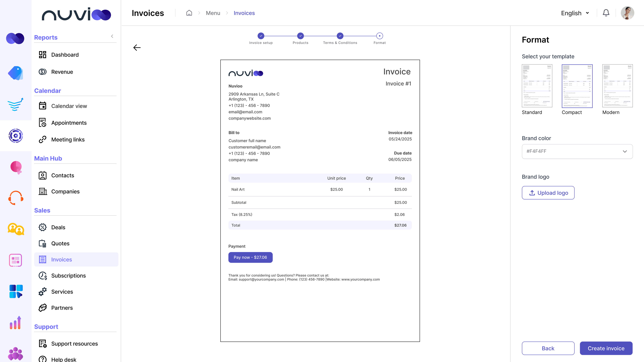Select the Modern template thumbnail
The width and height of the screenshot is (644, 362).
point(617,86)
